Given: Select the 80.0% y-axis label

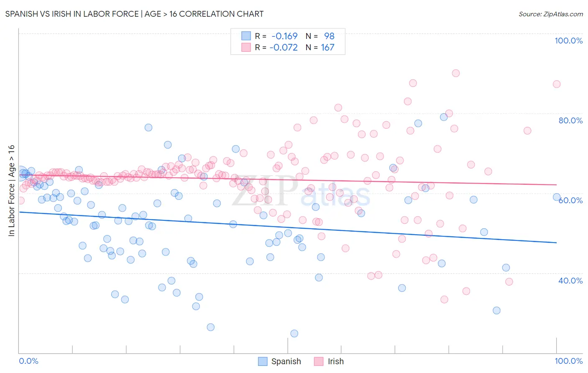Looking at the screenshot, I should 570,120.
